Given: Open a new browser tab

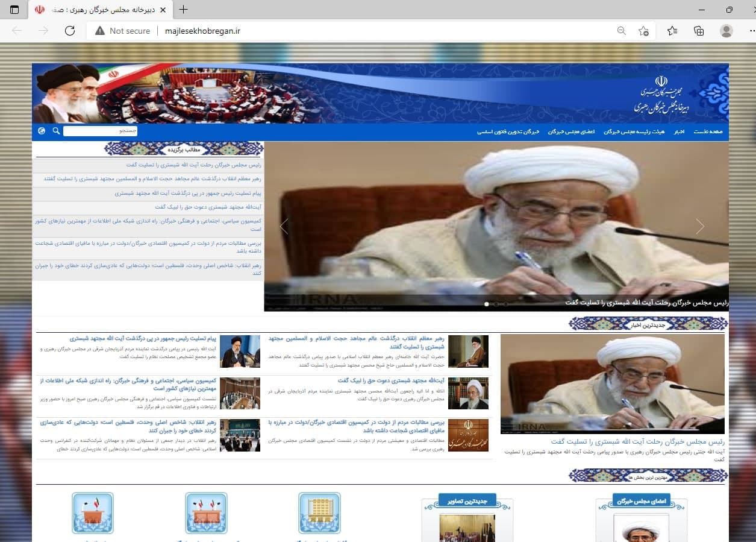Looking at the screenshot, I should [x=184, y=10].
